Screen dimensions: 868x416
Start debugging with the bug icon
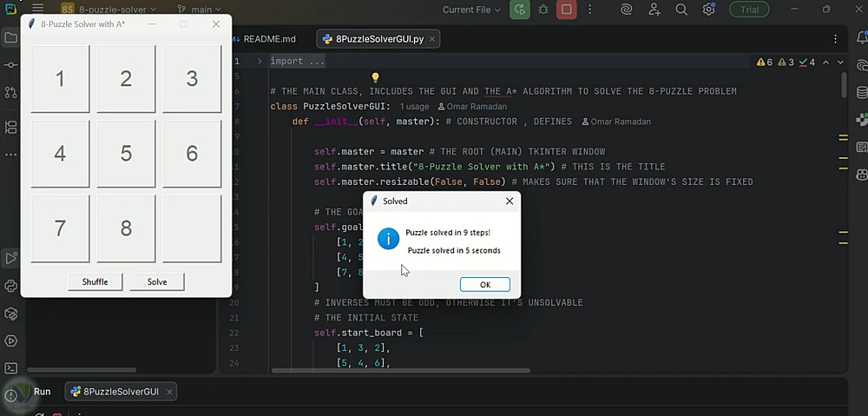543,10
